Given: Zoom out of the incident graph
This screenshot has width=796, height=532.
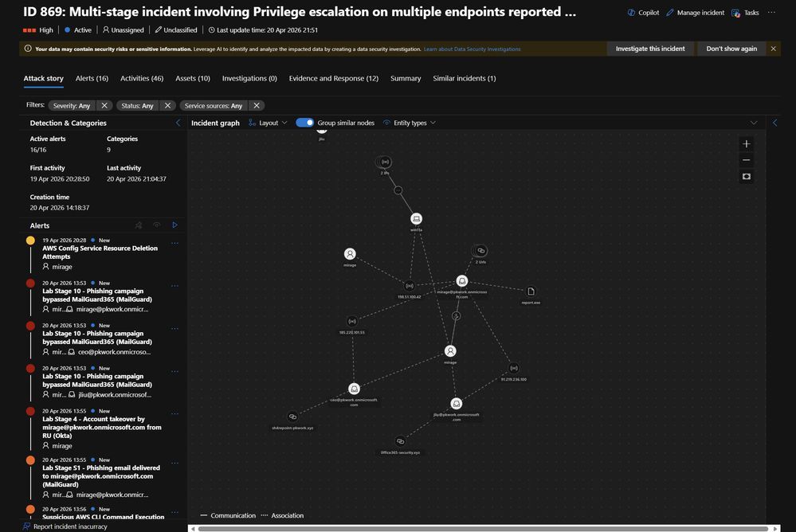Looking at the screenshot, I should tap(747, 160).
